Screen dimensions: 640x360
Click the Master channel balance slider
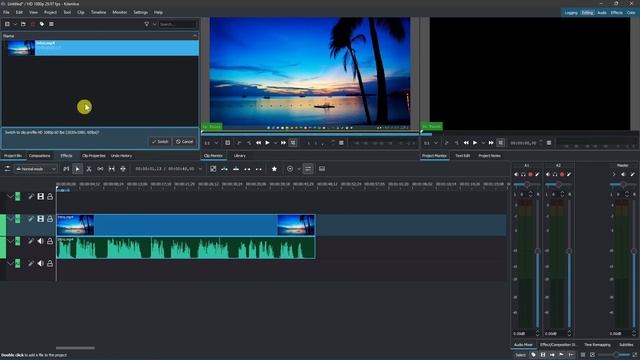(623, 184)
